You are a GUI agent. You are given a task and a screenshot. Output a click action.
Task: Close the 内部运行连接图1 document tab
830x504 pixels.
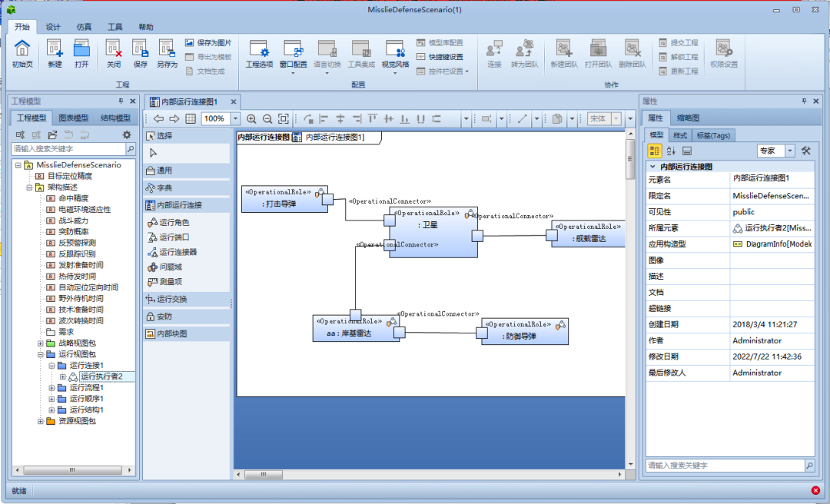pyautogui.click(x=234, y=101)
